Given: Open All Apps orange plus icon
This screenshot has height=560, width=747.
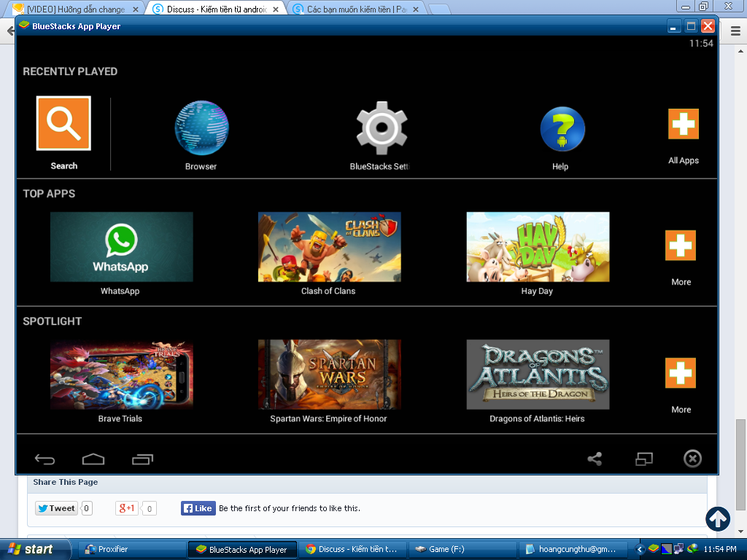Looking at the screenshot, I should pyautogui.click(x=683, y=124).
